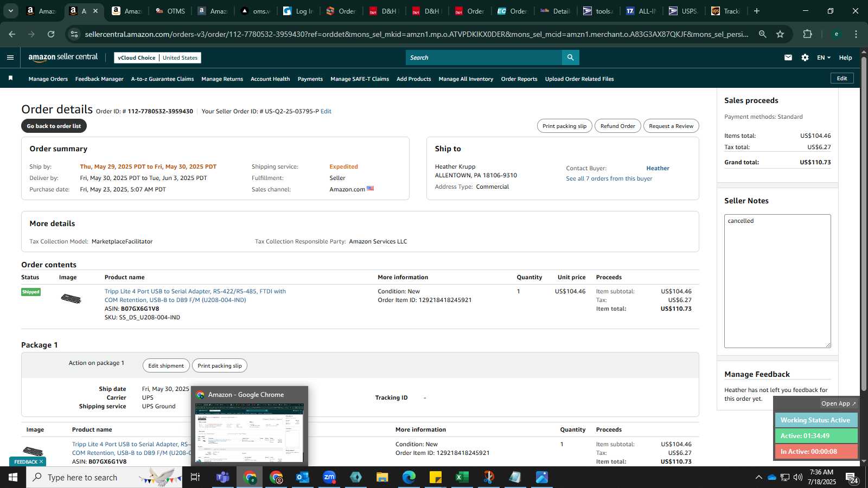Click the site information icon in address bar
Screen dimensions: 868x488
click(x=74, y=34)
